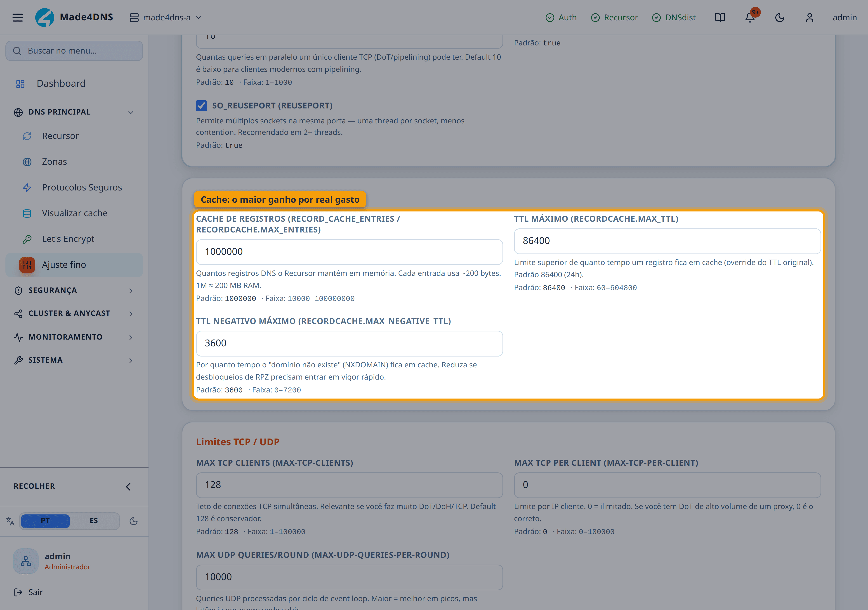The height and width of the screenshot is (610, 868).
Task: Click the admin avatar in sidebar
Action: tap(26, 561)
